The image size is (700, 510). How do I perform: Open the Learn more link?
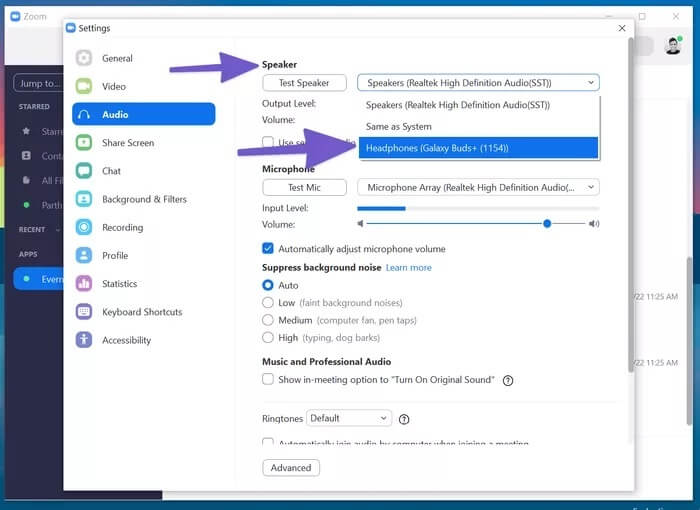pos(408,268)
